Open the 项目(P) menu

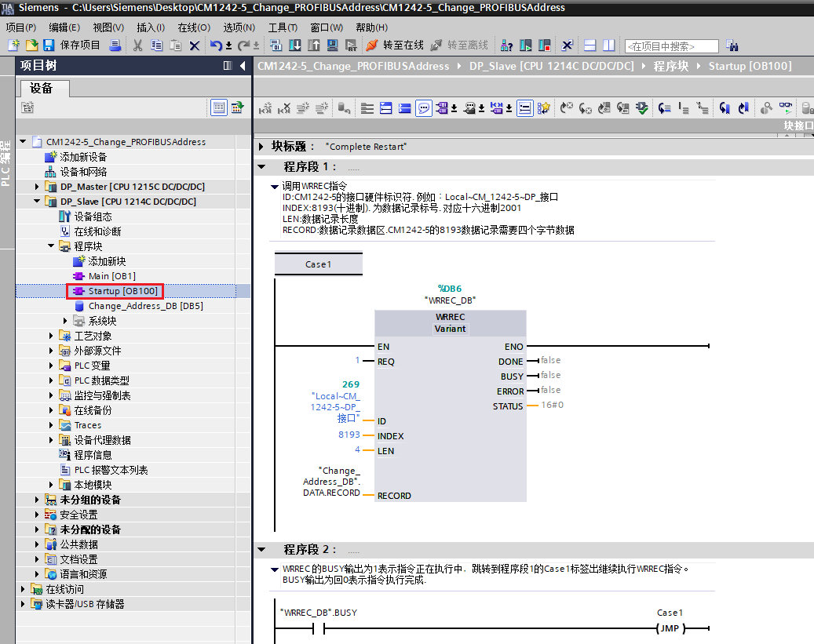pyautogui.click(x=20, y=27)
